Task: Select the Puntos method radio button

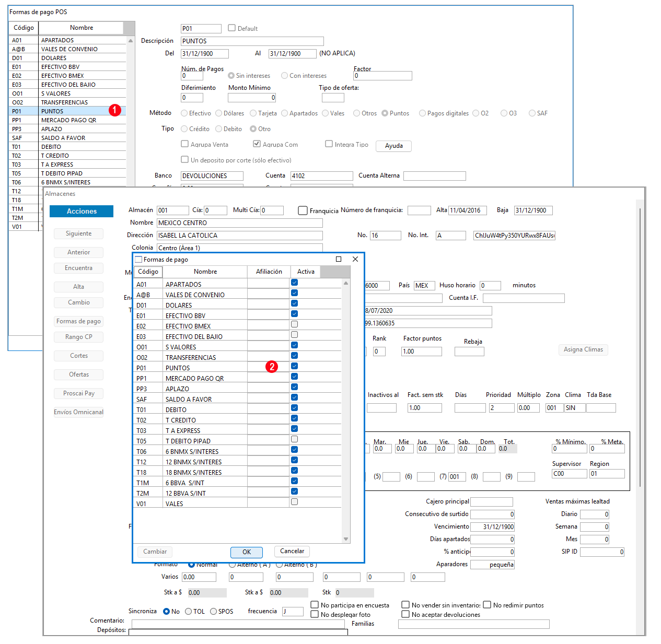Action: tap(385, 113)
